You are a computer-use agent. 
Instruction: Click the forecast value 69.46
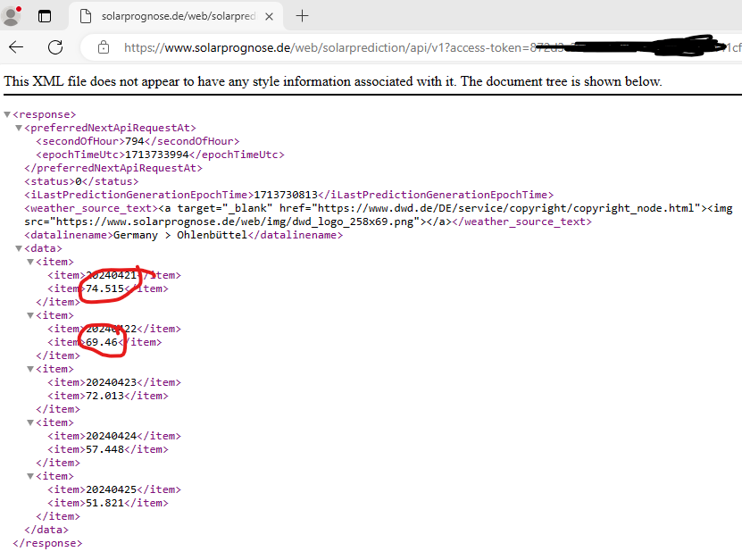[101, 342]
